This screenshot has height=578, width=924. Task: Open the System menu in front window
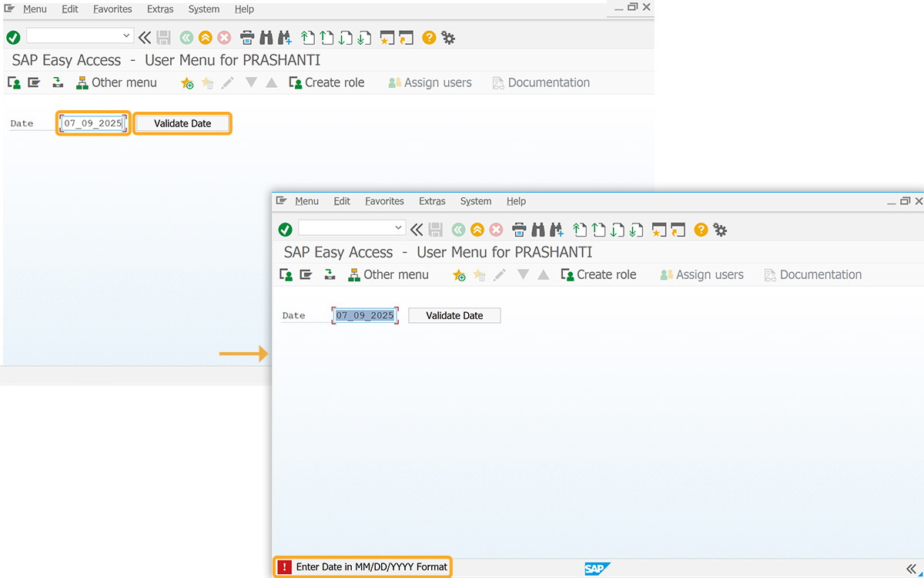click(476, 201)
